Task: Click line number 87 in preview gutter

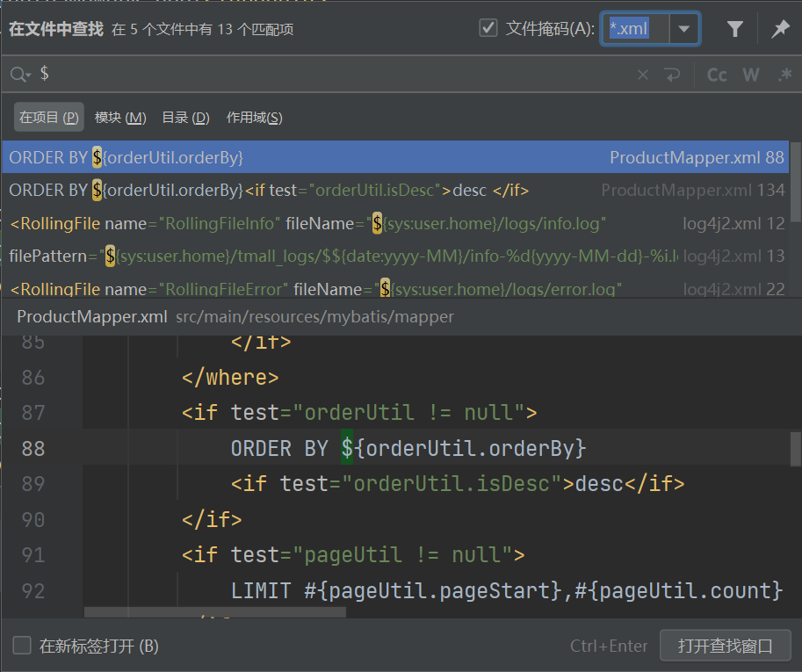Action: [x=33, y=413]
